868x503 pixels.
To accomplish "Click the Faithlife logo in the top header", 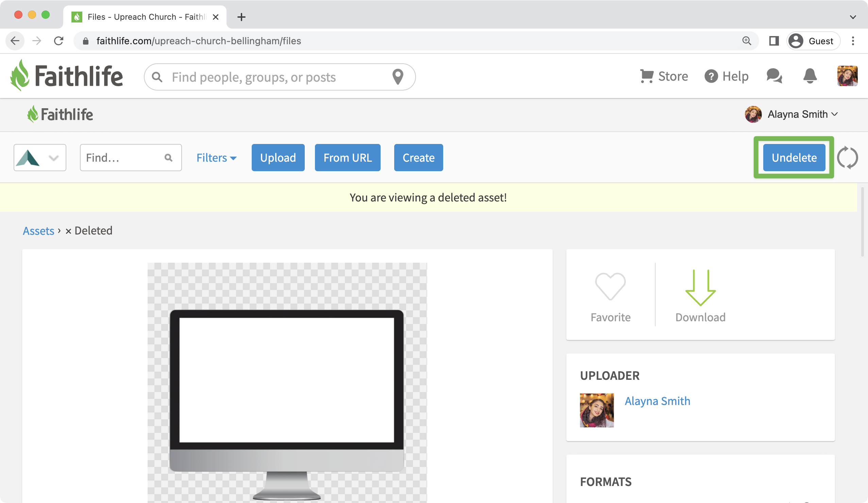I will (x=66, y=76).
